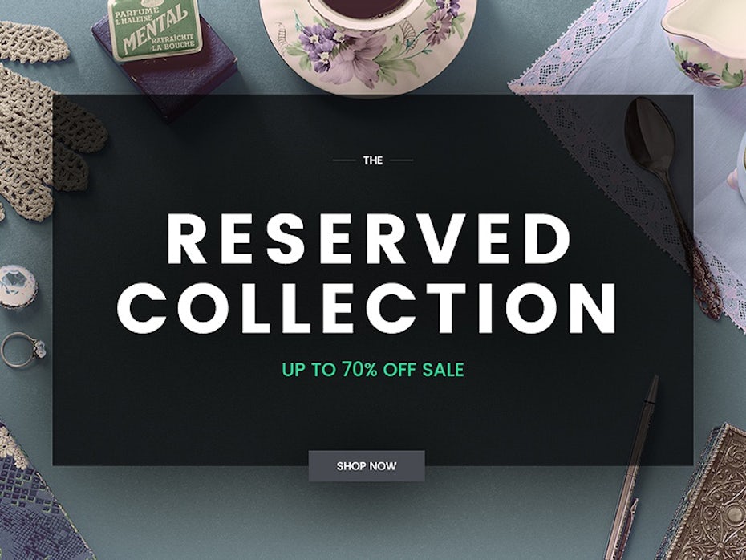The image size is (746, 560).
Task: Click the round gemstone trinket
Action: point(17,286)
